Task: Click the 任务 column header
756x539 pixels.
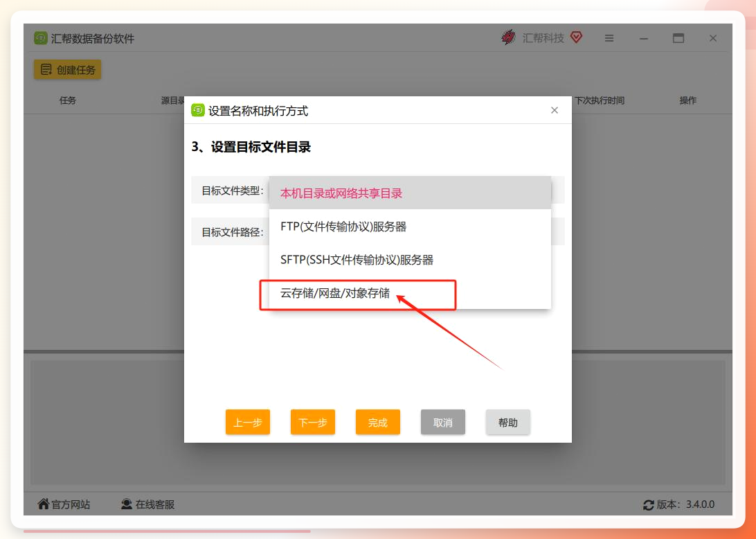Action: point(68,100)
